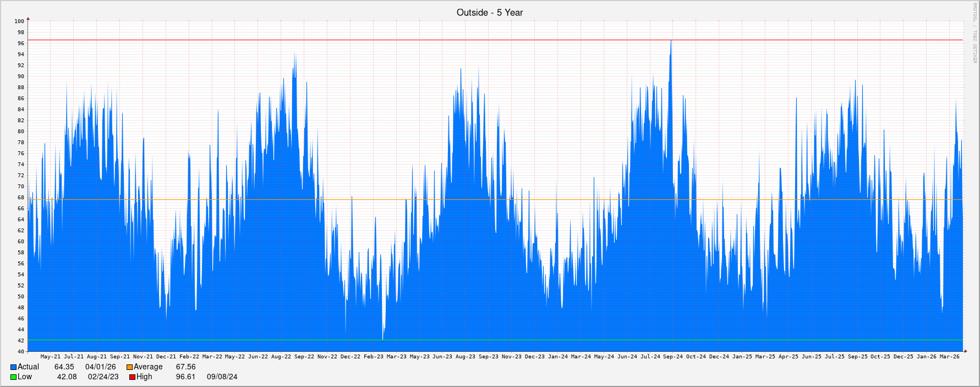Select the May-21 x-axis label
The width and height of the screenshot is (980, 387).
51,357
